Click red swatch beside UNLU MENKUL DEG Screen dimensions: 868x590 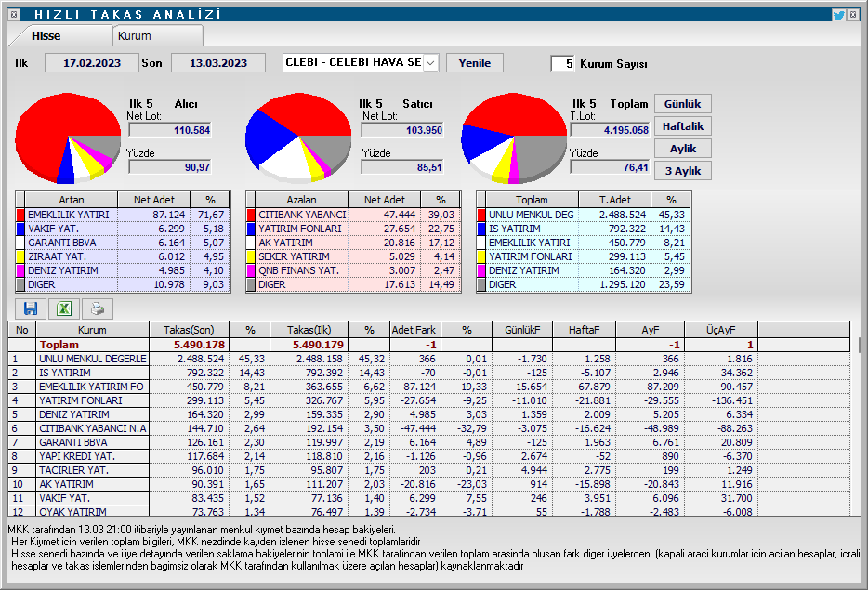pos(481,215)
